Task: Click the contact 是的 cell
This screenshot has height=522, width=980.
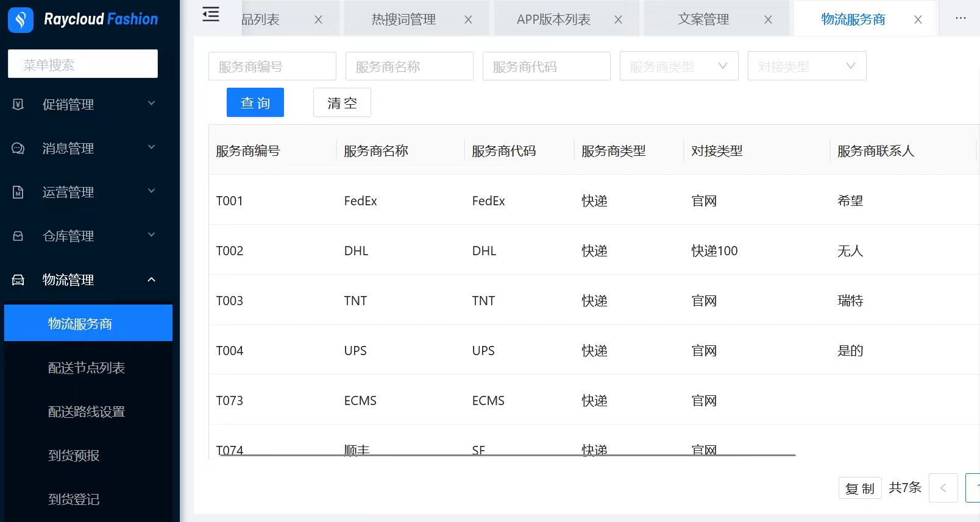Action: click(850, 350)
